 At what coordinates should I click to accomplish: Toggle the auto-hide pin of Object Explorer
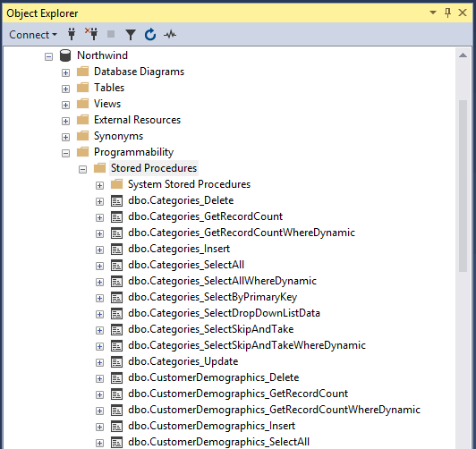click(447, 13)
